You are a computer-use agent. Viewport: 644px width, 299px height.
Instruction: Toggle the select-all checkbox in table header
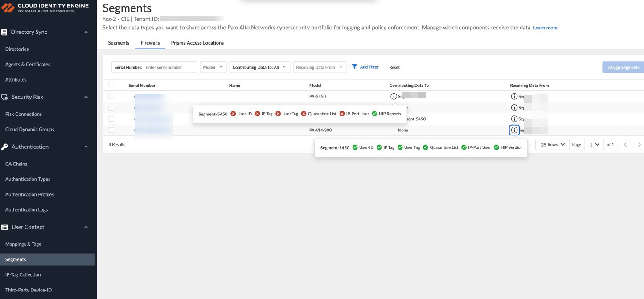tap(111, 85)
